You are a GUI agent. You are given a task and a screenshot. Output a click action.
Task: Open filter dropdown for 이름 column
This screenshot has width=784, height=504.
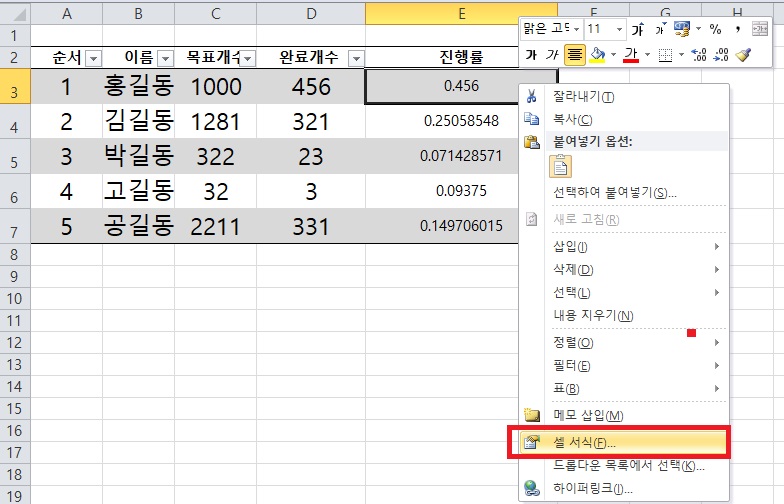(165, 59)
